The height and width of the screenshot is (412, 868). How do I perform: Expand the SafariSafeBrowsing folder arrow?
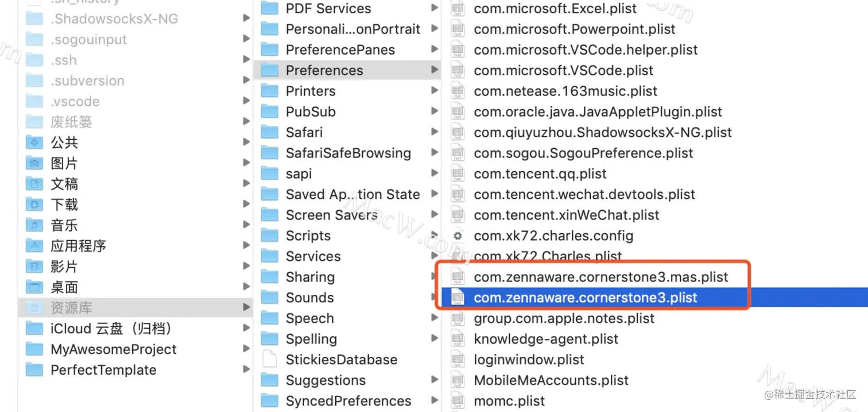point(435,153)
